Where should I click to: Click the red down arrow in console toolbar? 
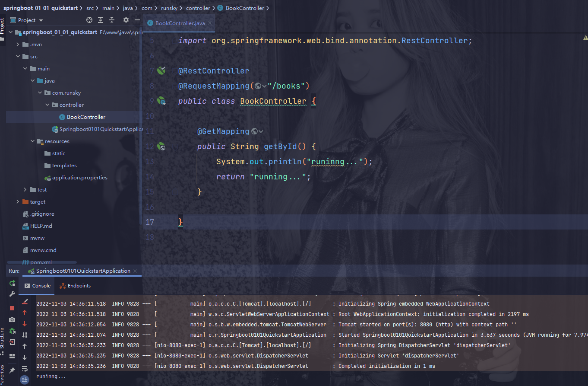pyautogui.click(x=25, y=324)
